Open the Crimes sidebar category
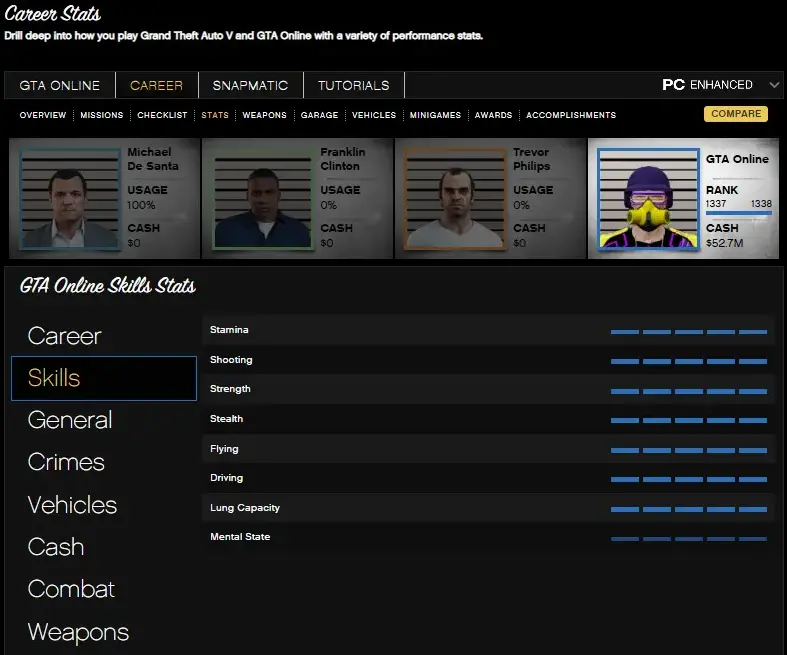This screenshot has height=655, width=787. pos(66,463)
